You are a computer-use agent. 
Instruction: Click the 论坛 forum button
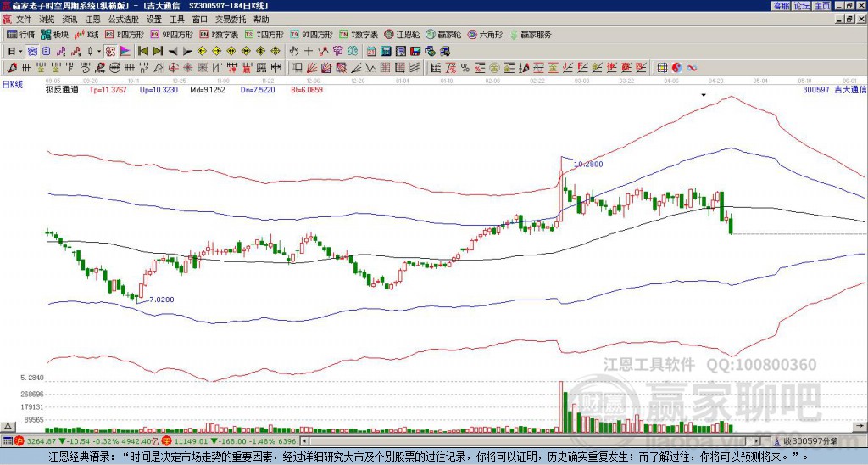(x=801, y=5)
